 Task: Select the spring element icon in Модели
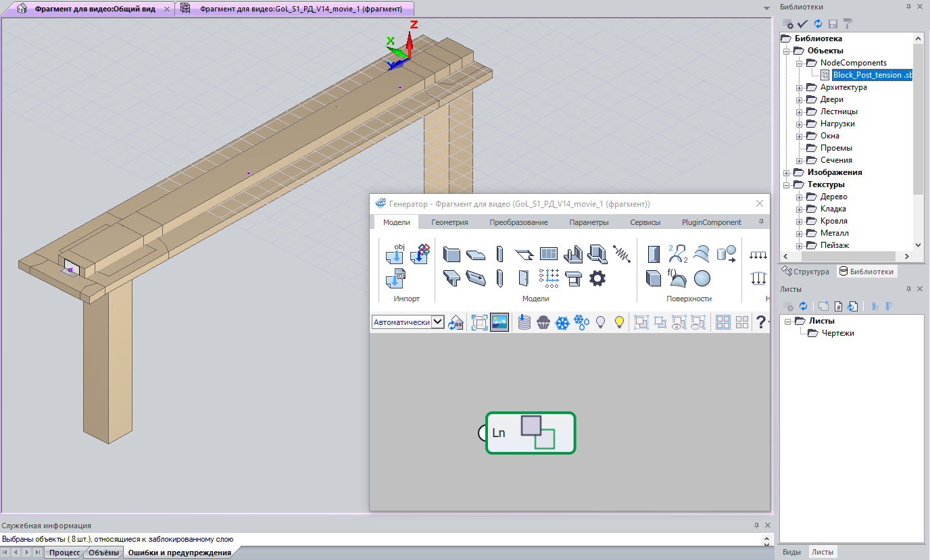621,254
